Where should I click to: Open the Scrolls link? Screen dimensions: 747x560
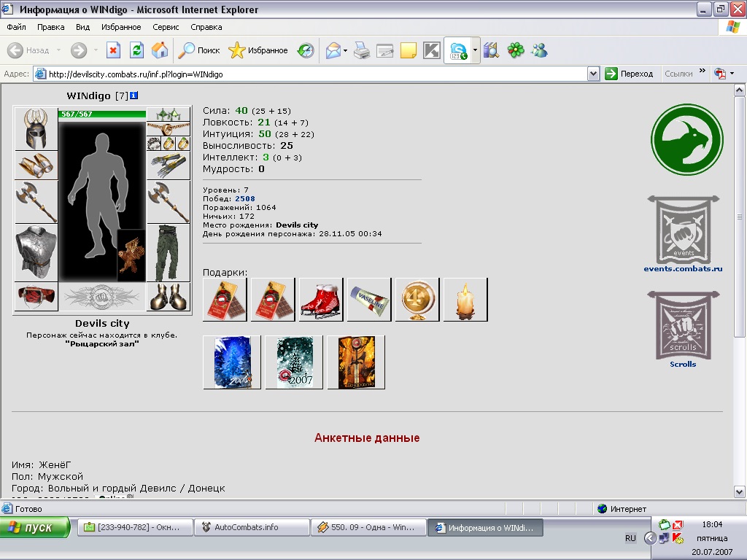coord(683,365)
